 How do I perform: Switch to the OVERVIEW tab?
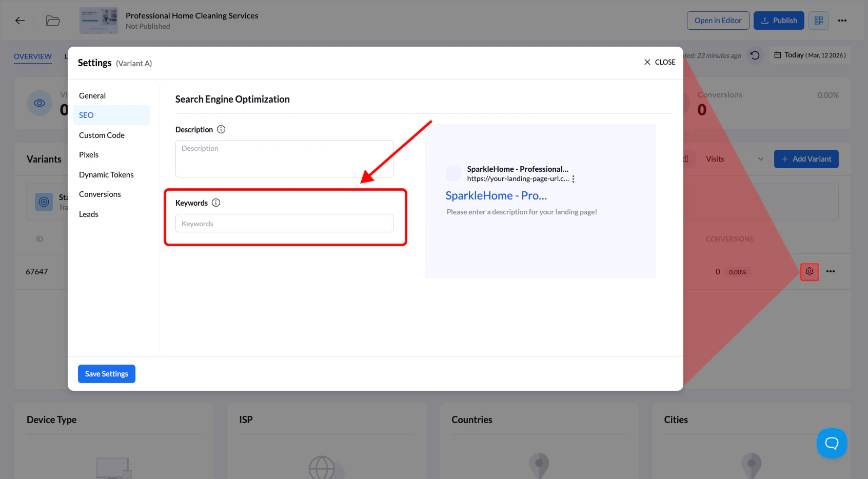pos(33,56)
